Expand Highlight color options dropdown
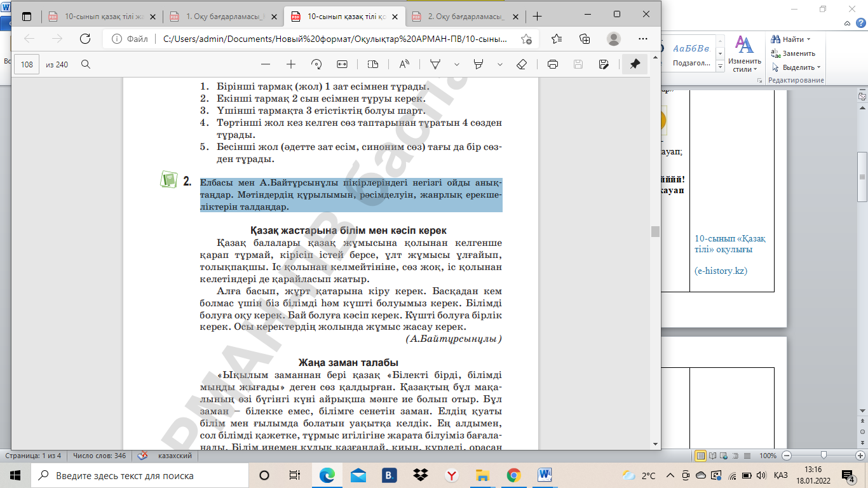 [x=499, y=64]
